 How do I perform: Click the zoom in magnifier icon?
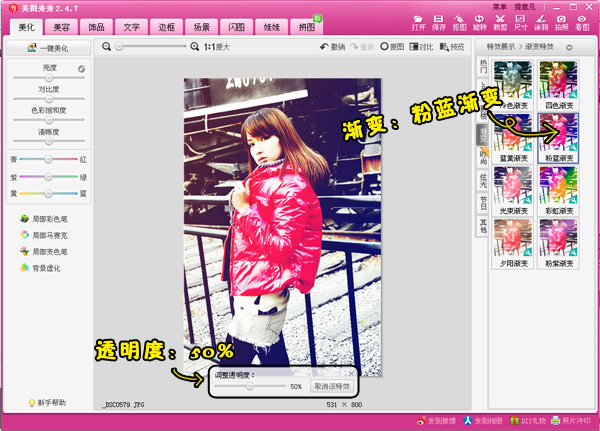pyautogui.click(x=195, y=46)
